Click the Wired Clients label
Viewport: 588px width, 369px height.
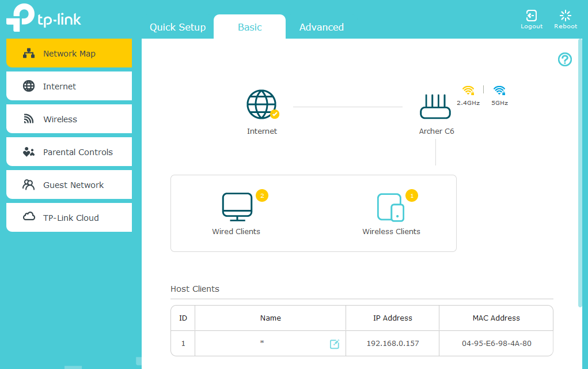tap(236, 231)
